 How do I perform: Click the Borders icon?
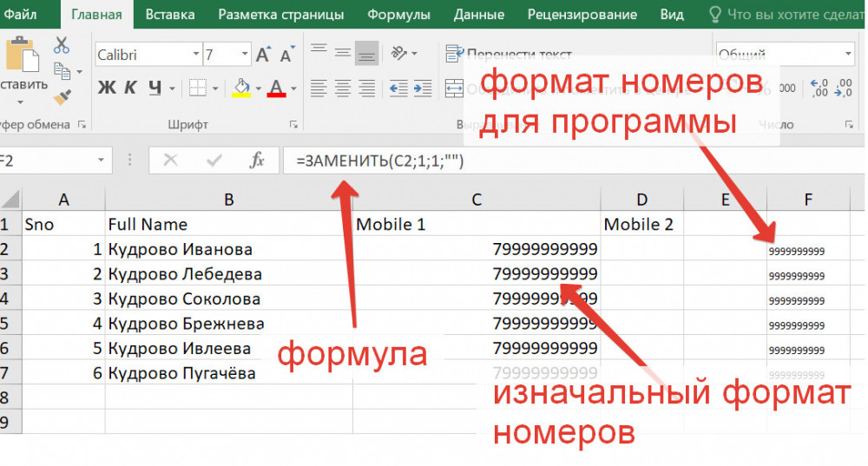point(198,88)
